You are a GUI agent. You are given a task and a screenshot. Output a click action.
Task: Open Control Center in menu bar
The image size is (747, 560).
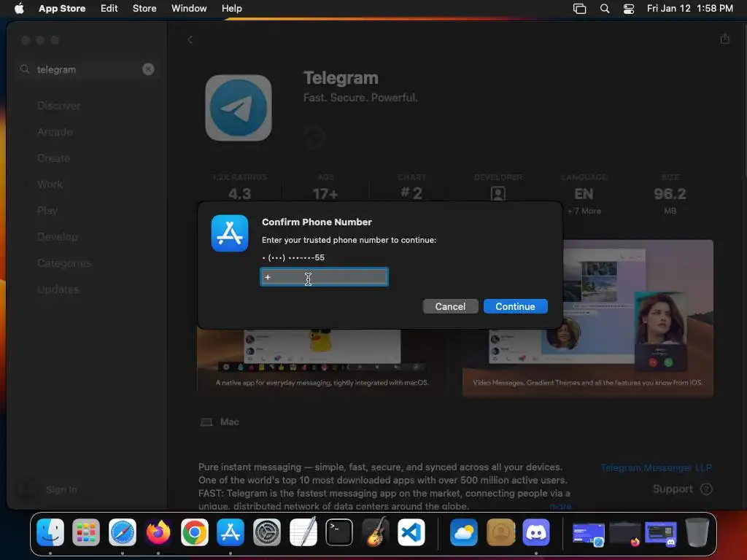click(629, 8)
